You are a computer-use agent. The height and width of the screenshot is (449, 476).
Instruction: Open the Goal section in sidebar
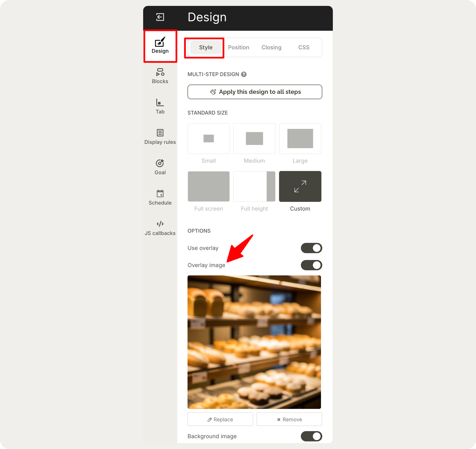click(x=160, y=167)
